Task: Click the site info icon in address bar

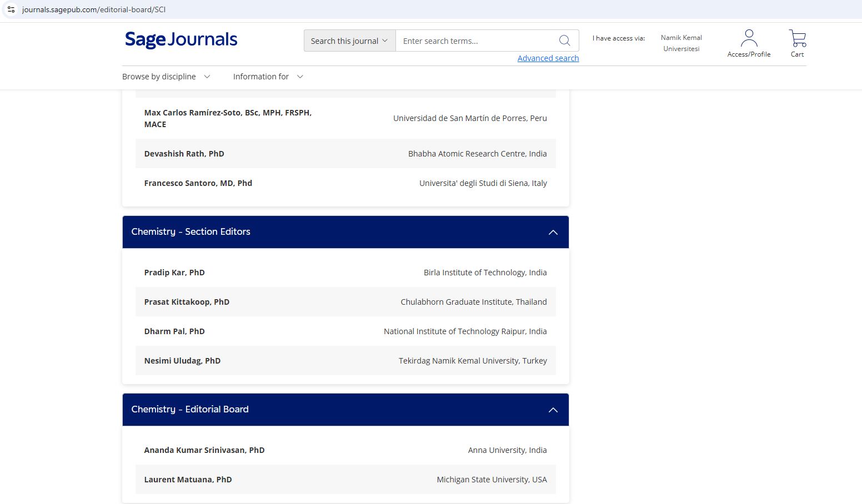Action: [11, 9]
